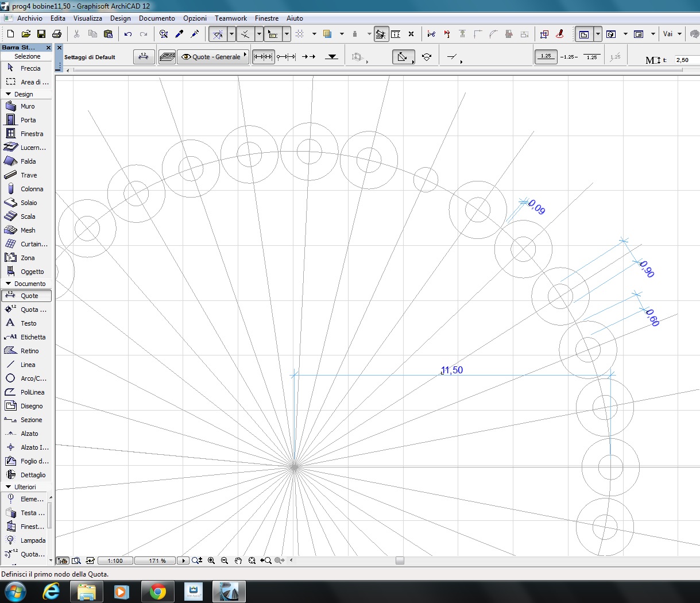Collapse the Ulteriori toolbox group
700x603 pixels.
9,486
